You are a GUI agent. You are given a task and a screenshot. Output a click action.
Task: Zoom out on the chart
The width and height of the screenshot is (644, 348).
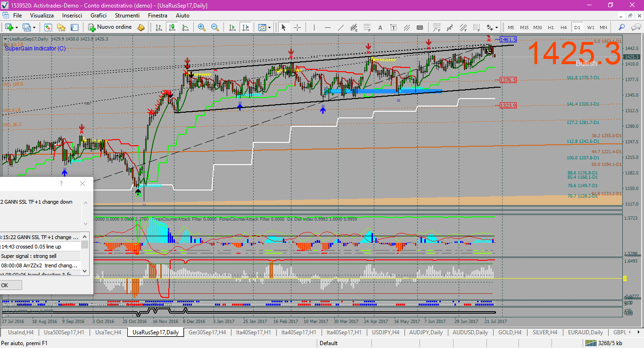click(x=215, y=27)
